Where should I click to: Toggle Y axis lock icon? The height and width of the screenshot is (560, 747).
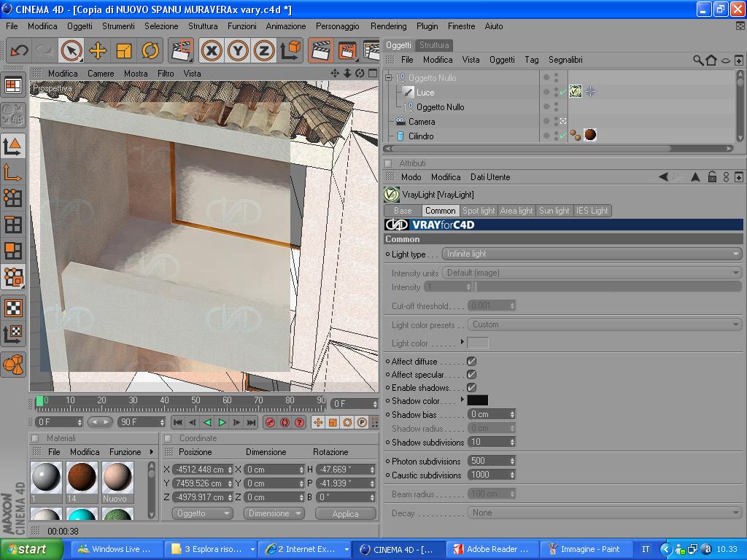click(x=238, y=50)
